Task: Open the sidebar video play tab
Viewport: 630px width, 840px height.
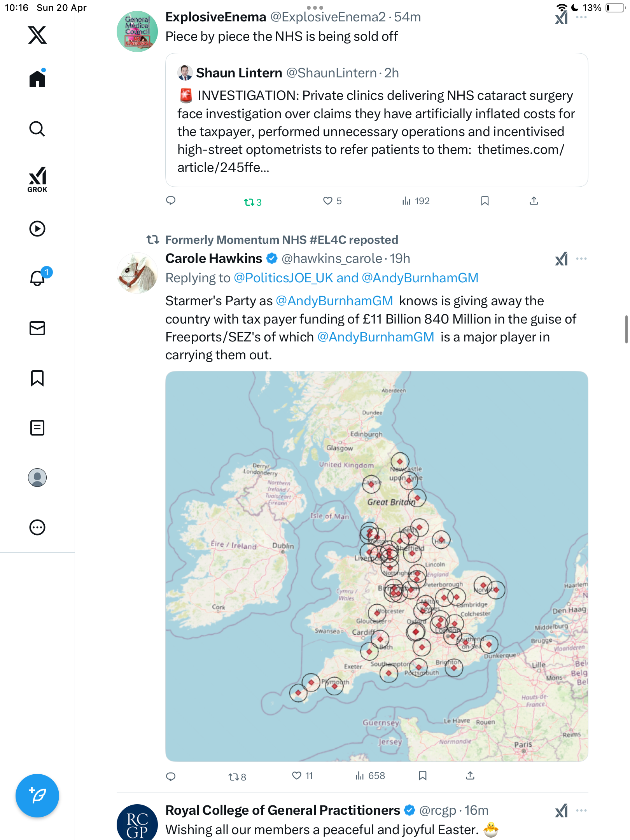Action: pyautogui.click(x=37, y=229)
